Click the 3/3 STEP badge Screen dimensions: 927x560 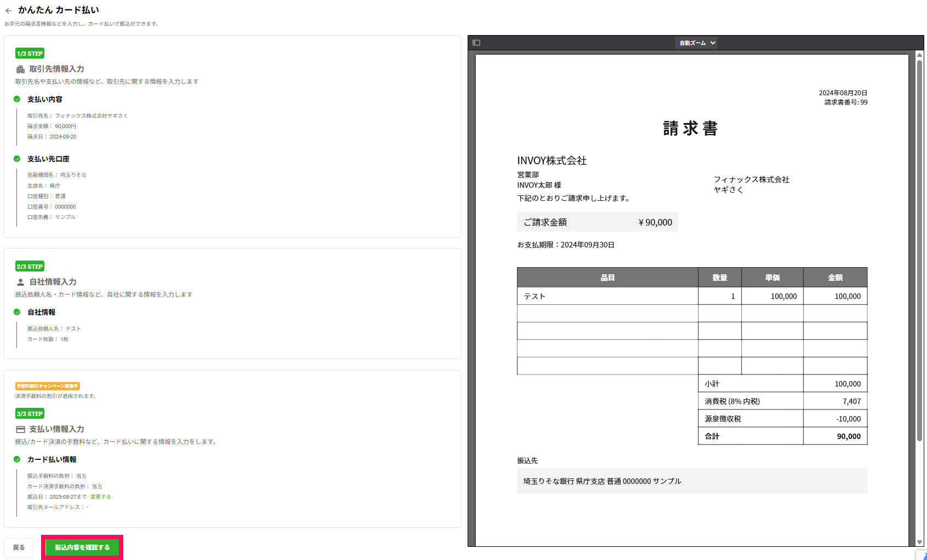click(30, 414)
